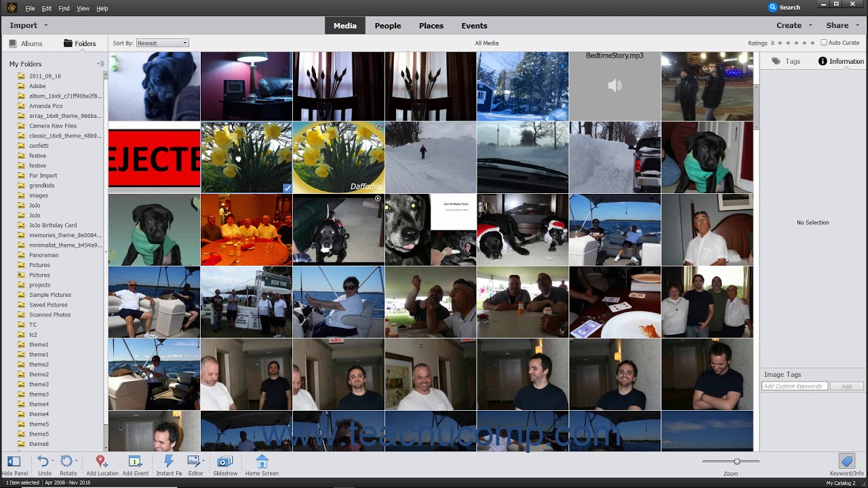Click in the Add Custom Keywords field
This screenshot has width=868, height=488.
tap(794, 386)
